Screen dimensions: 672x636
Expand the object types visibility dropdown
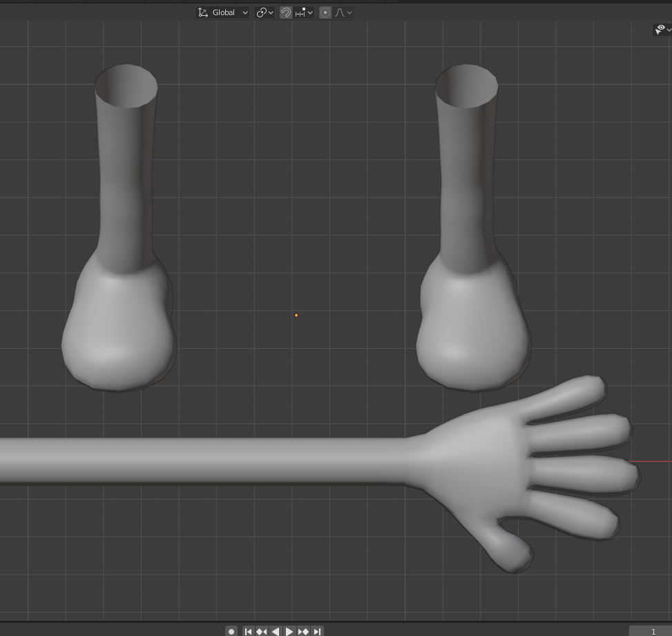[668, 29]
